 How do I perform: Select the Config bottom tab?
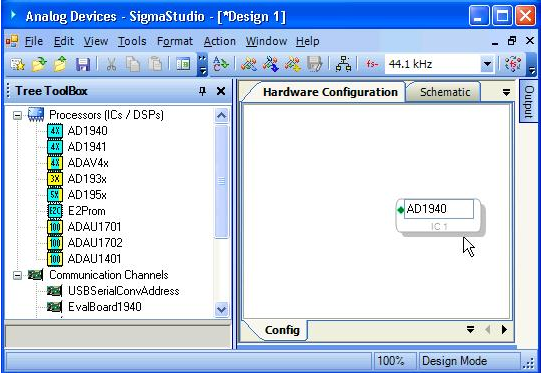click(x=282, y=330)
